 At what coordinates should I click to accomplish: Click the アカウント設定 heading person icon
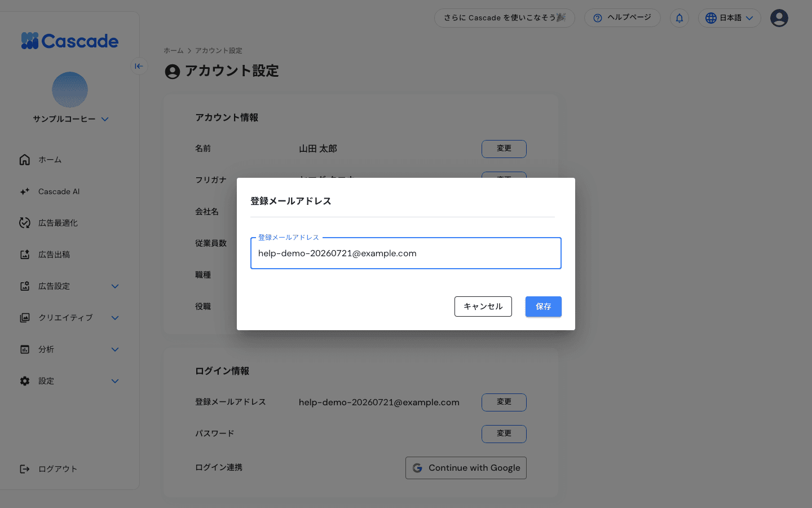[x=173, y=72]
